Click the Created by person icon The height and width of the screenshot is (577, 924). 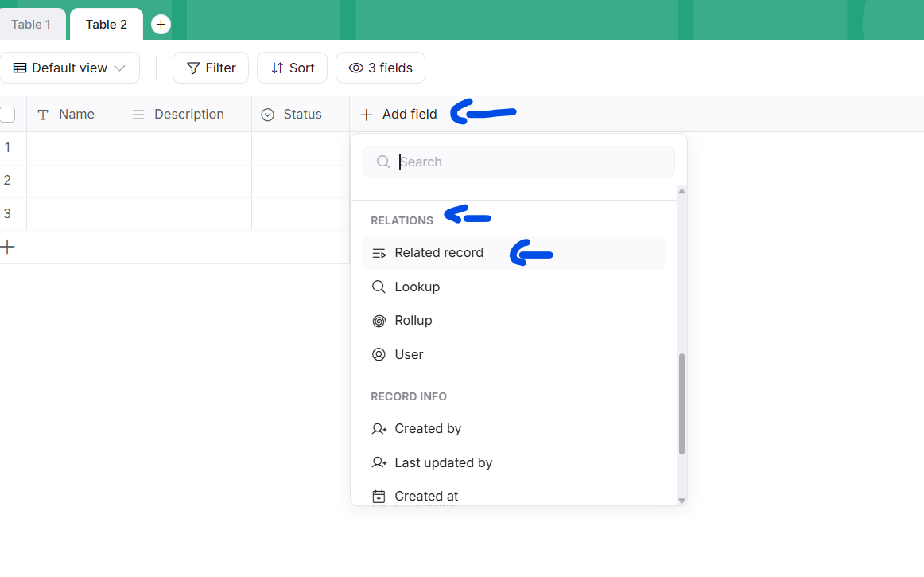tap(379, 429)
